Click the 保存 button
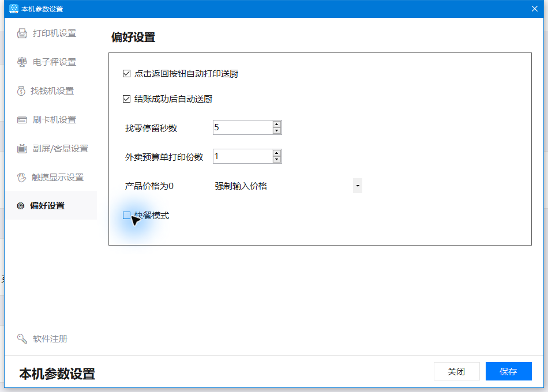 509,371
